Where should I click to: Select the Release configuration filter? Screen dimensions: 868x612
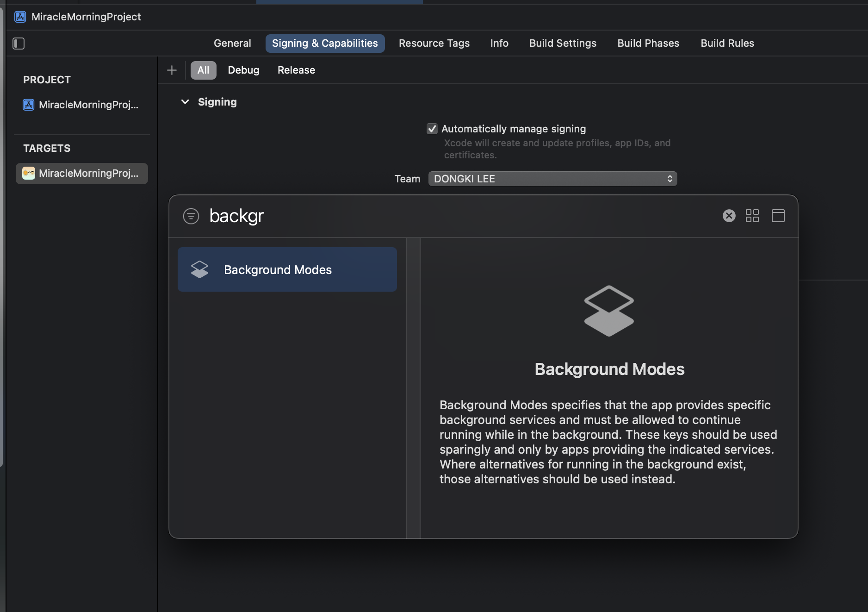[296, 70]
